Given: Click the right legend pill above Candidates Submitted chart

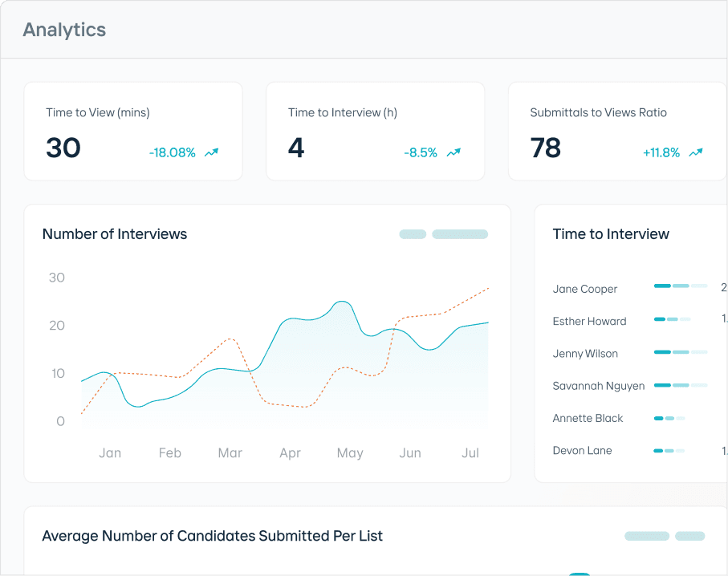Looking at the screenshot, I should [x=692, y=536].
